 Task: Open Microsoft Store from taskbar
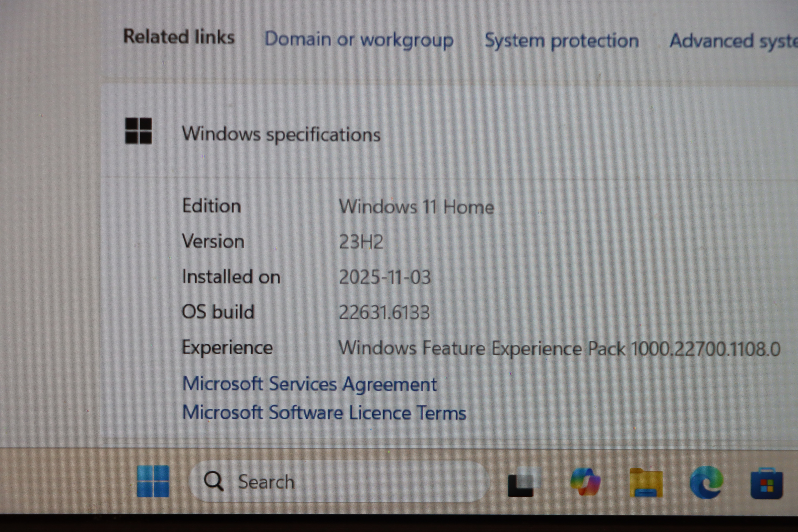pyautogui.click(x=766, y=483)
